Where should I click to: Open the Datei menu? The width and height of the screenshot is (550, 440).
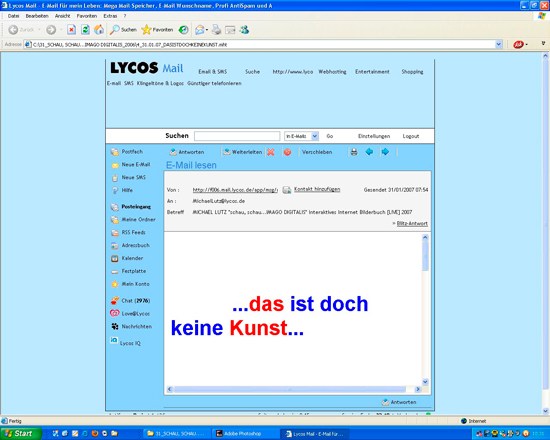(14, 16)
